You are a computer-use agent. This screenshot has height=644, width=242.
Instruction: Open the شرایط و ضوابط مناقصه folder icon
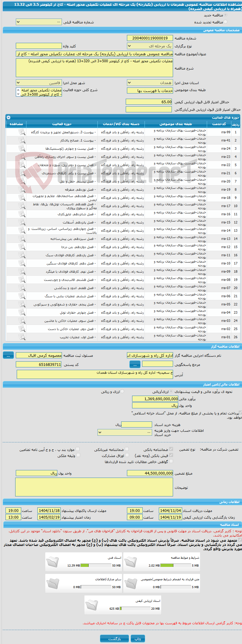pos(131,562)
